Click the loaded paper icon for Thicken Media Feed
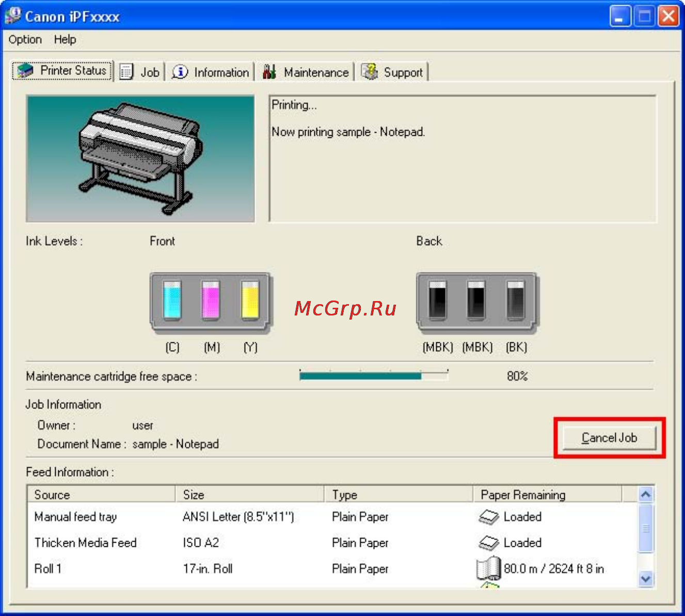Screen dimensions: 685x616 pos(488,543)
